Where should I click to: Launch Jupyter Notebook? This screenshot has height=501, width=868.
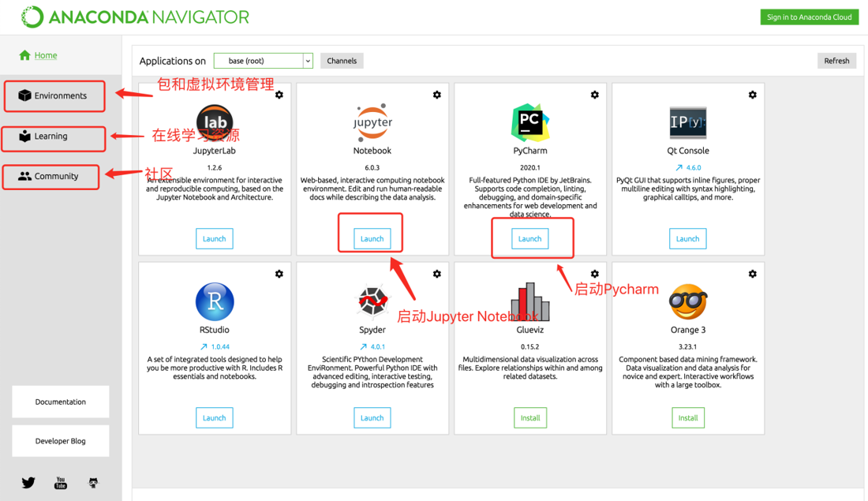tap(372, 238)
